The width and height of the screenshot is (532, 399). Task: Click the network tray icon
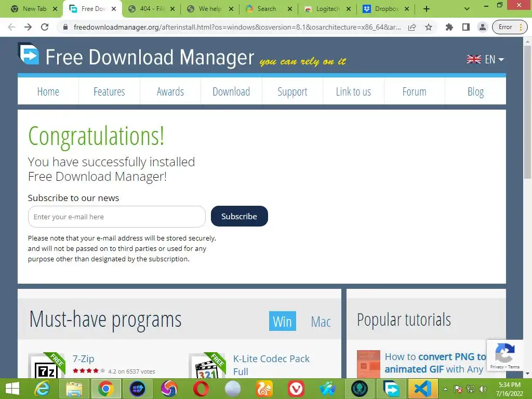(471, 389)
